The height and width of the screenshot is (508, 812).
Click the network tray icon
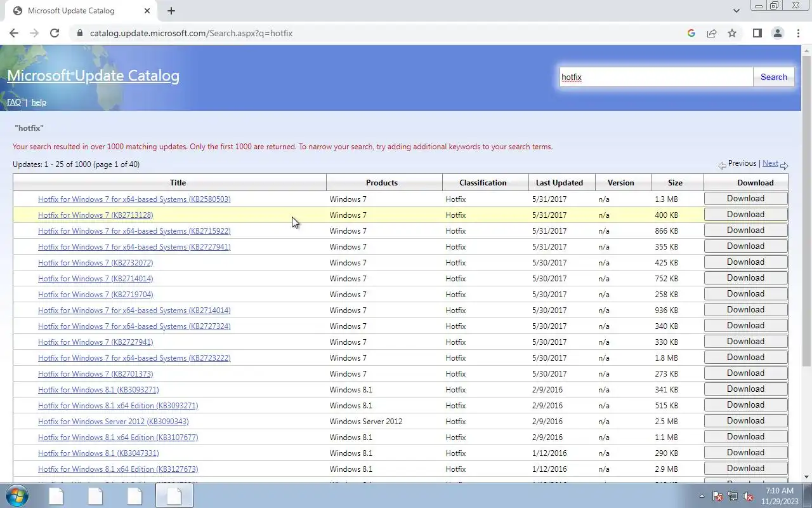[x=733, y=496]
